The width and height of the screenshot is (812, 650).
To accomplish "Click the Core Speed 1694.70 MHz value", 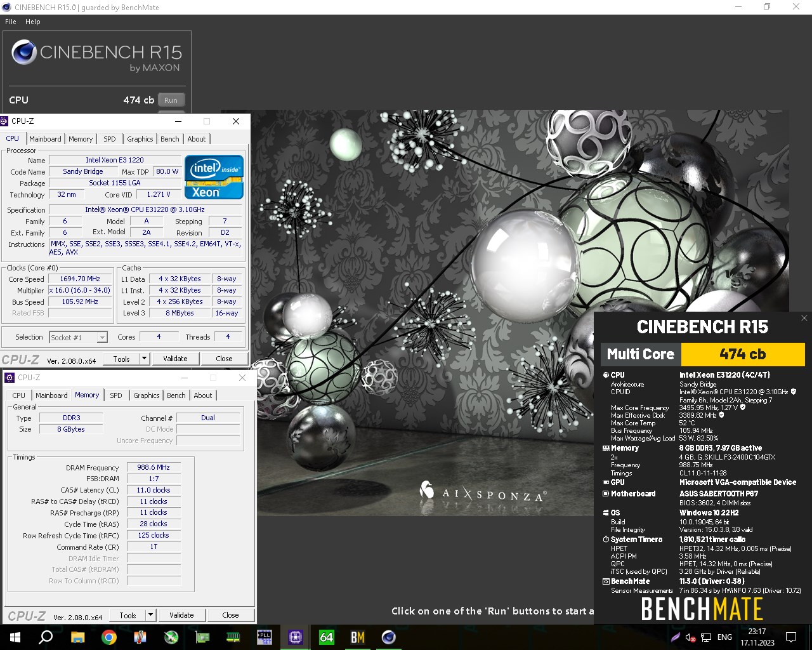I will coord(80,279).
